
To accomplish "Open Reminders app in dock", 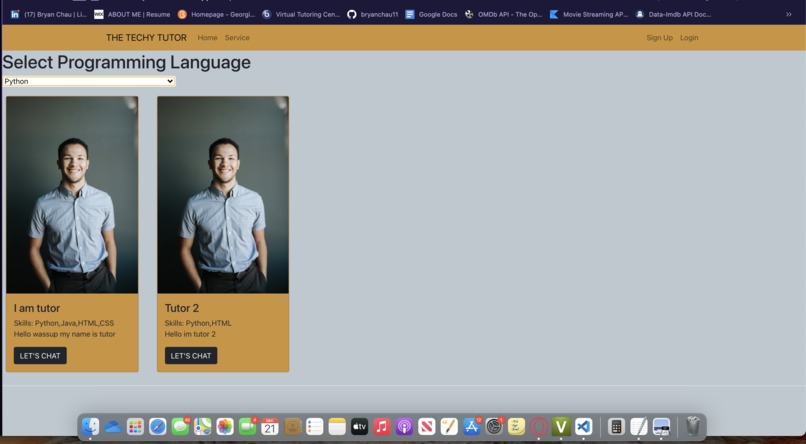I will (315, 427).
